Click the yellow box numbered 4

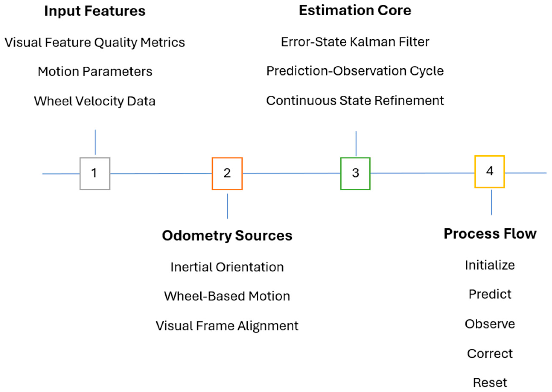[x=489, y=172]
